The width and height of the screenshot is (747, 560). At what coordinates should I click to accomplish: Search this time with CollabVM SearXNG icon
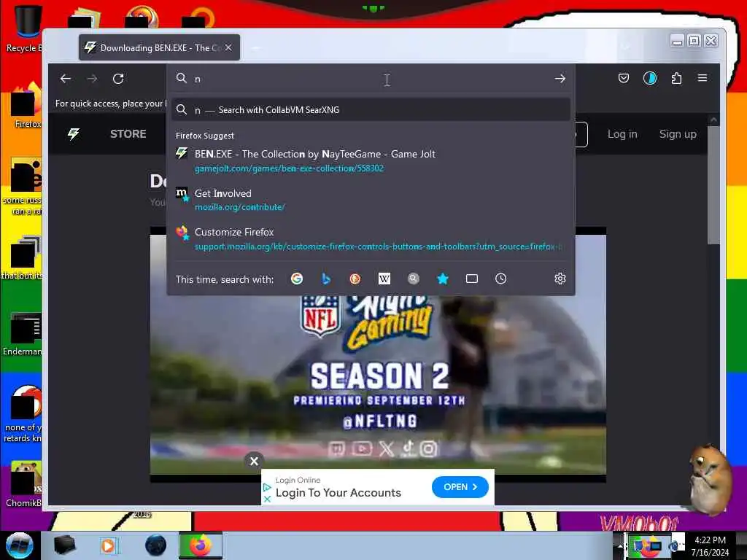(414, 279)
